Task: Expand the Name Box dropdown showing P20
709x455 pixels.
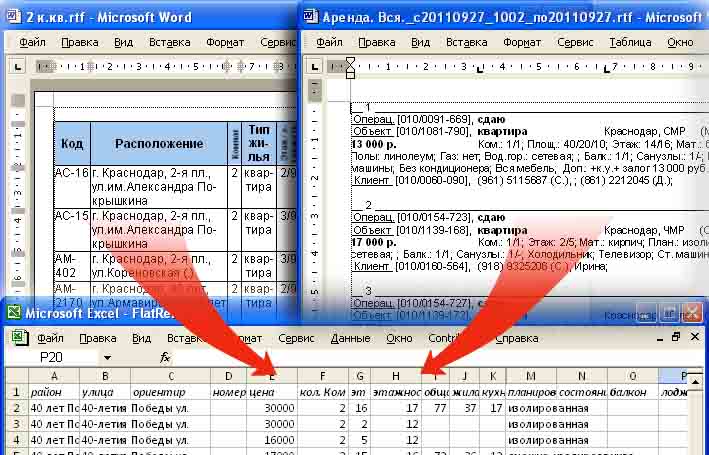Action: (x=107, y=358)
